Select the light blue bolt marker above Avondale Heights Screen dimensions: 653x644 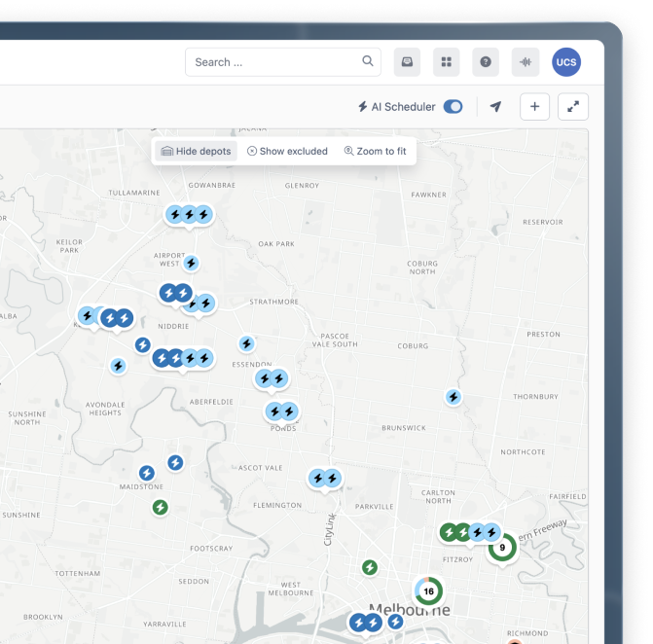pyautogui.click(x=119, y=366)
